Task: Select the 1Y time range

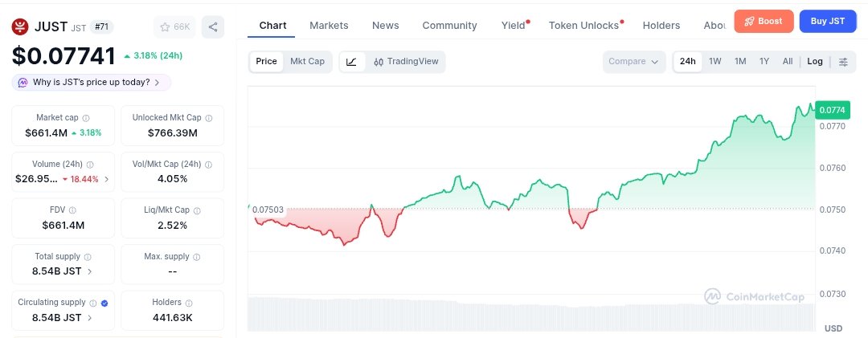Action: coord(764,61)
